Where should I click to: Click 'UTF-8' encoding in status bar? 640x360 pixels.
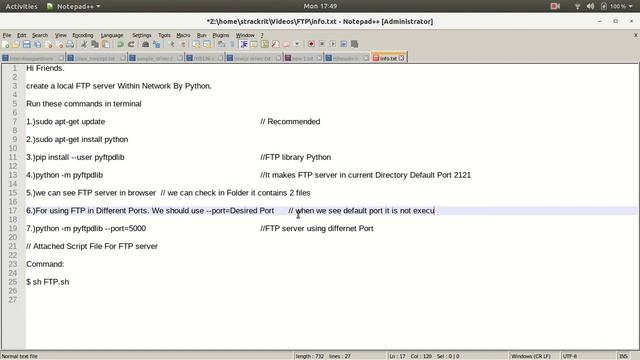(570, 356)
